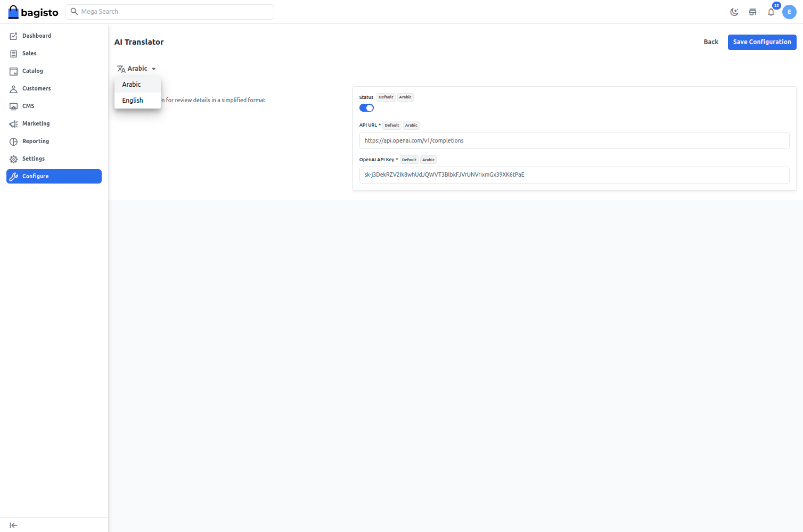Focus the Mega Search field
The width and height of the screenshot is (803, 532).
(169, 12)
